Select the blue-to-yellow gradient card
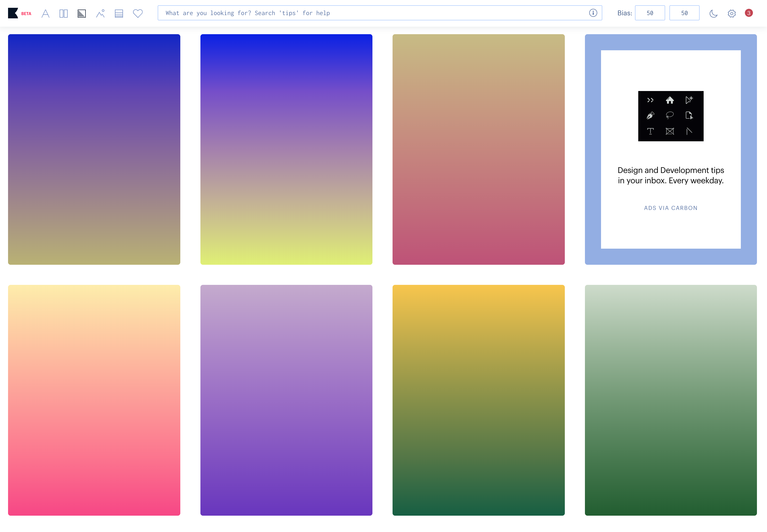The height and width of the screenshot is (532, 767). (286, 149)
